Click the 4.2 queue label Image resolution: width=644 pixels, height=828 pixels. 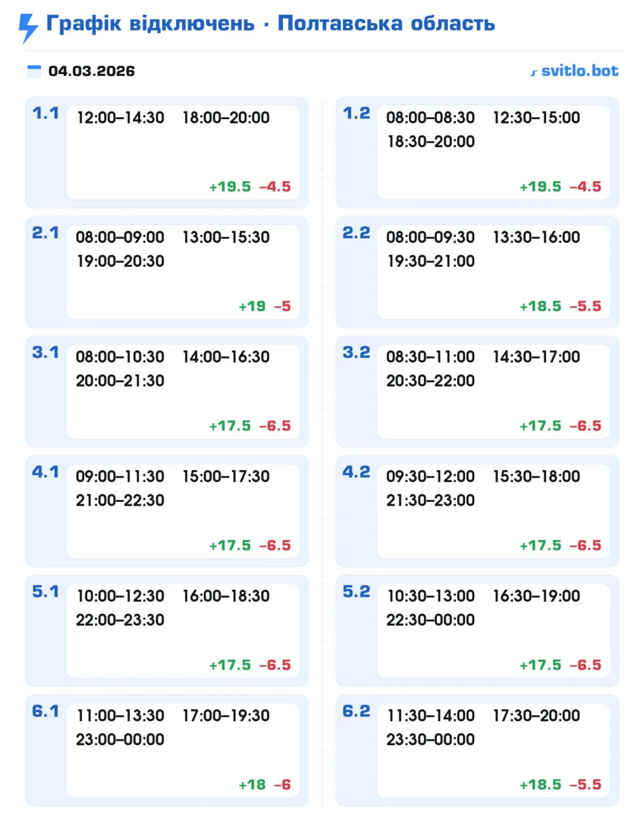tap(356, 472)
